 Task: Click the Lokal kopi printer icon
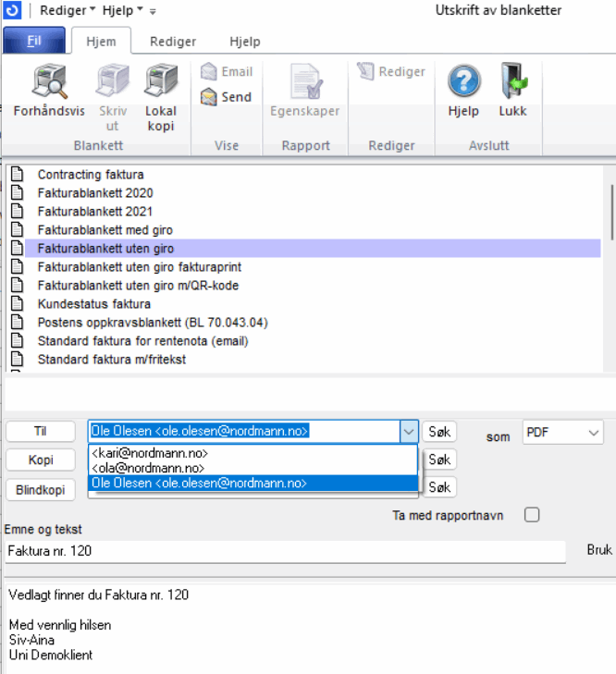click(161, 82)
